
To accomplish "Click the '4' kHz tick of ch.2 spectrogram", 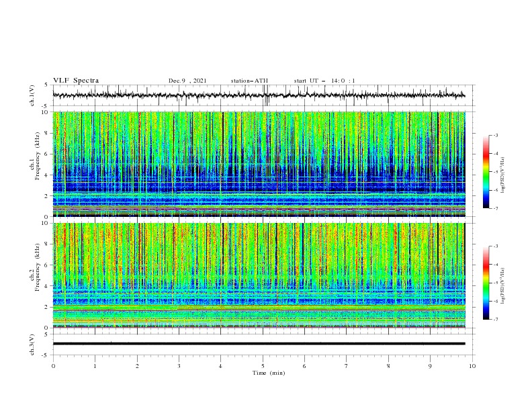I will pyautogui.click(x=47, y=286).
